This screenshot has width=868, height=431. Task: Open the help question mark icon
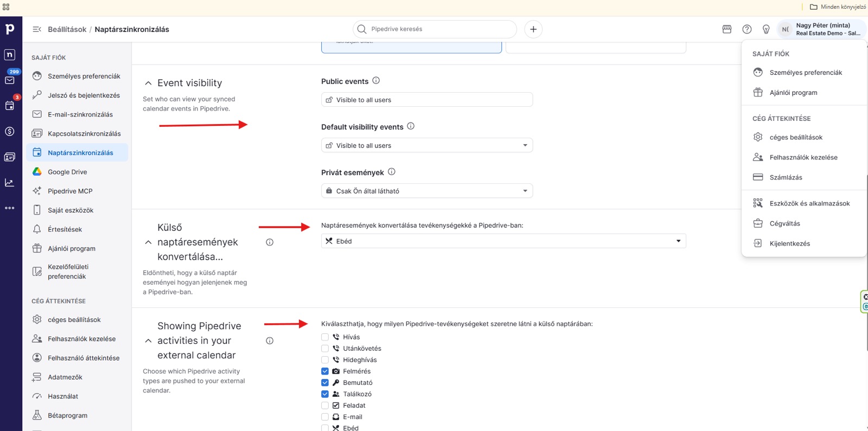point(747,29)
